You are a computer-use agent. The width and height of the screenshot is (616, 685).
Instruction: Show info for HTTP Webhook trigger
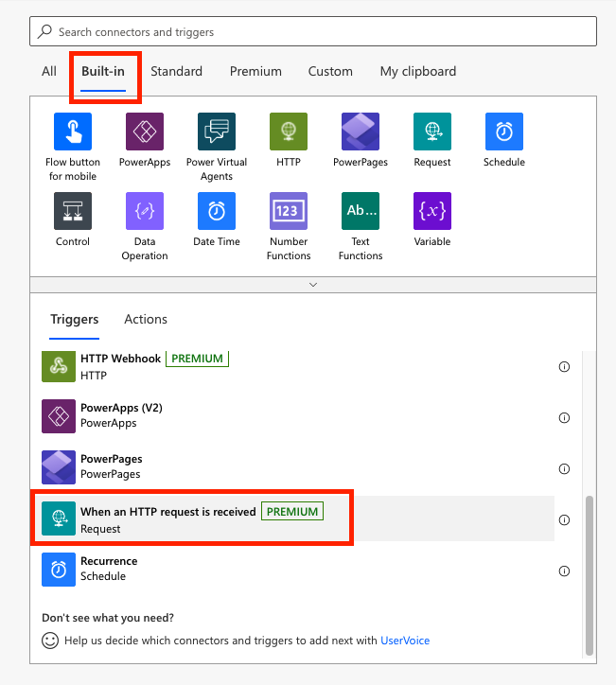[564, 366]
